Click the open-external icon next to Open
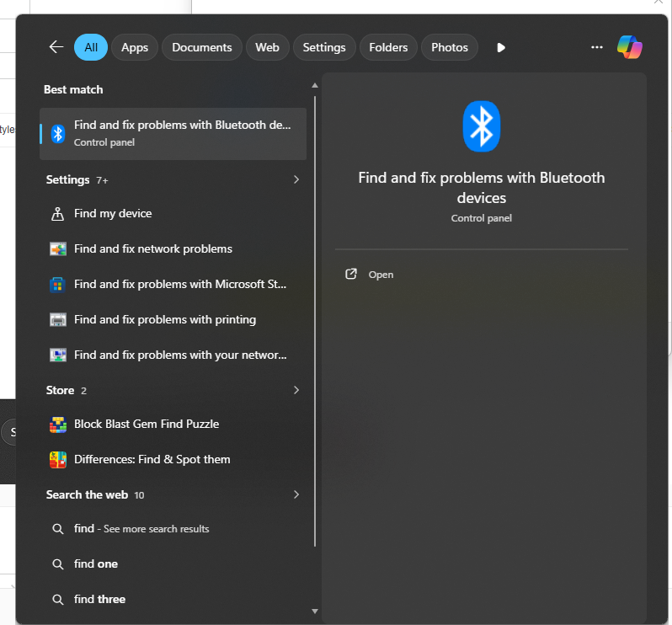This screenshot has height=625, width=672. [x=351, y=274]
